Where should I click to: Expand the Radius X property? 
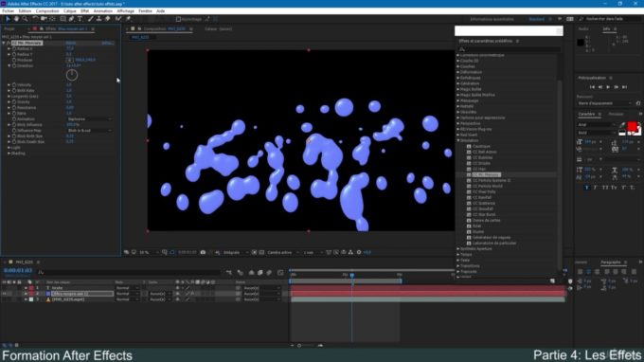9,48
